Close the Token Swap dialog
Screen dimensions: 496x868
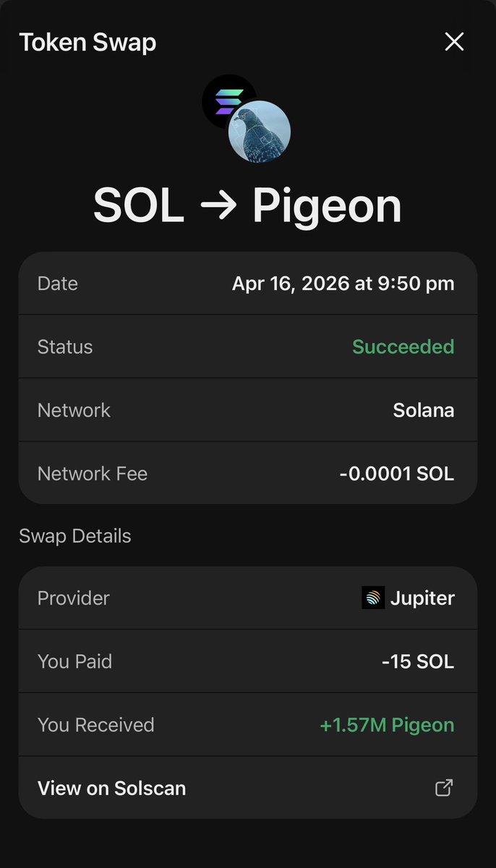tap(454, 42)
